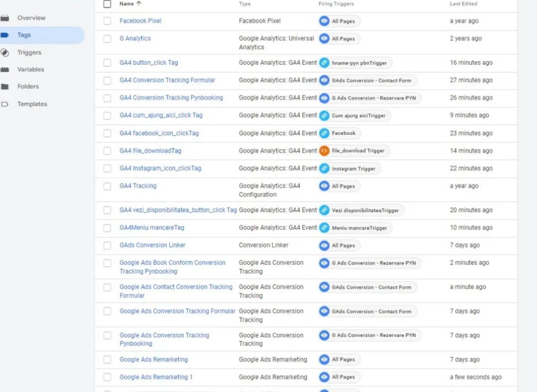Go to the Overview menu item
This screenshot has height=392, width=537.
coord(31,18)
